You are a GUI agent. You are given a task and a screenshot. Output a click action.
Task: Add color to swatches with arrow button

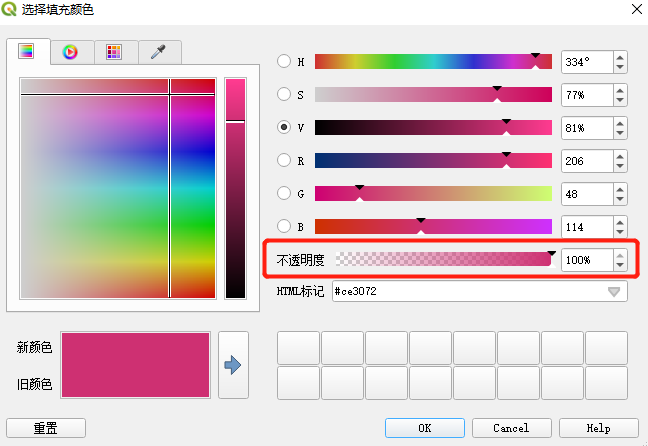[233, 365]
